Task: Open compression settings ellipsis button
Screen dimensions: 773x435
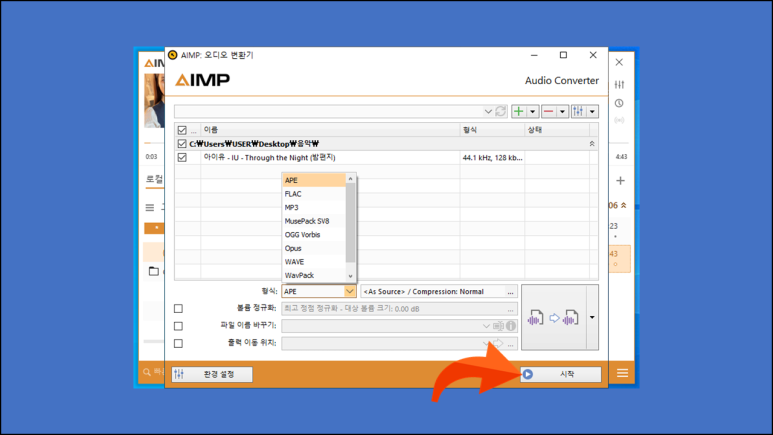Action: pos(511,292)
